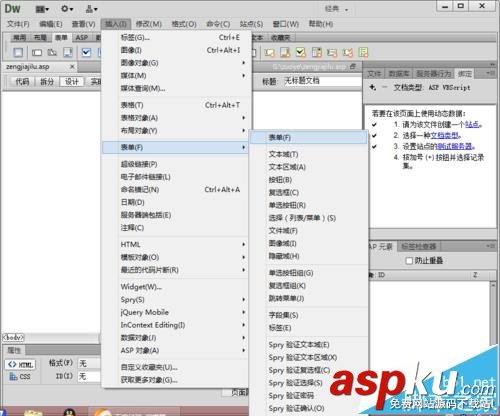The image size is (500, 416).
Task: Open the 站点(S) menu in menu bar
Action: (x=251, y=24)
